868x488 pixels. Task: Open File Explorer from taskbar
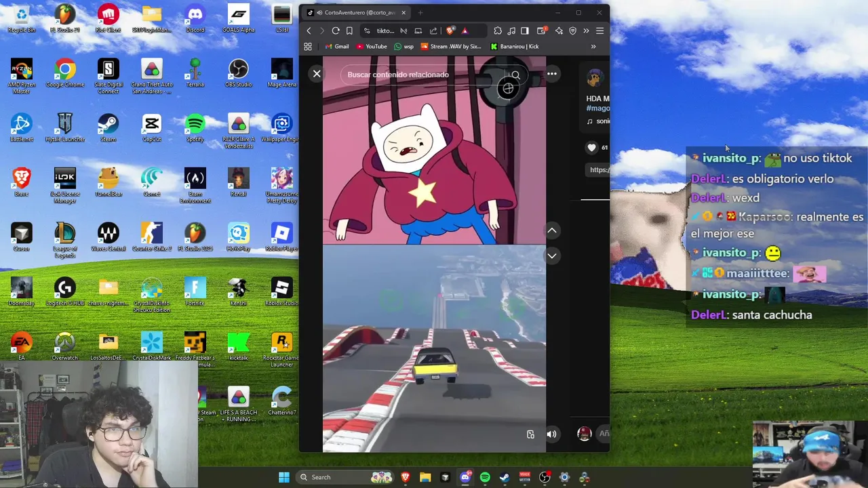pyautogui.click(x=425, y=477)
